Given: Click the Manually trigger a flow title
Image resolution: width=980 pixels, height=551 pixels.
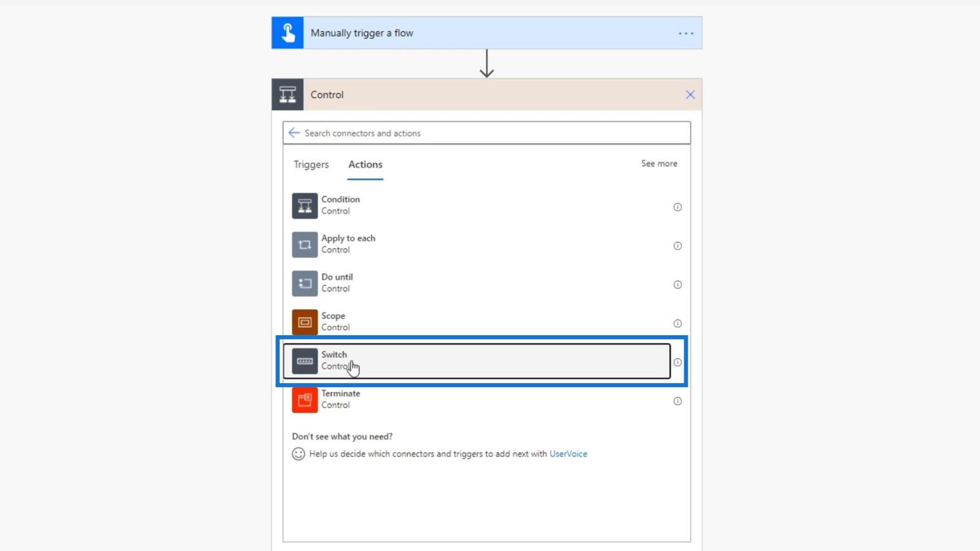Looking at the screenshot, I should click(x=362, y=33).
